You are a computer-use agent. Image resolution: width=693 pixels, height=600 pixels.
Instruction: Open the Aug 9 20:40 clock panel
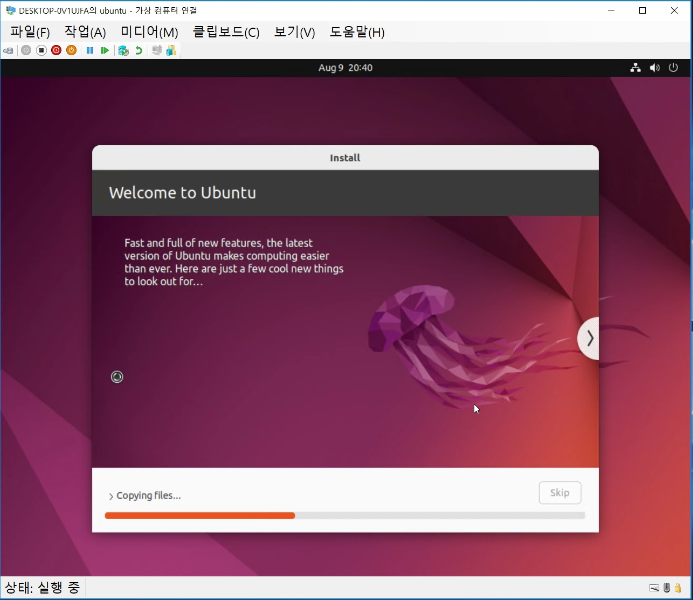[345, 68]
